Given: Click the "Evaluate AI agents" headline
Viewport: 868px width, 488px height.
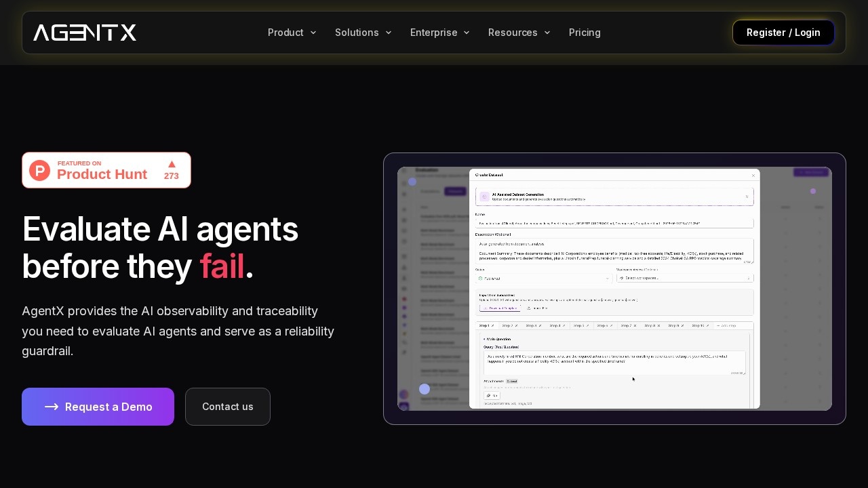Looking at the screenshot, I should click(160, 229).
